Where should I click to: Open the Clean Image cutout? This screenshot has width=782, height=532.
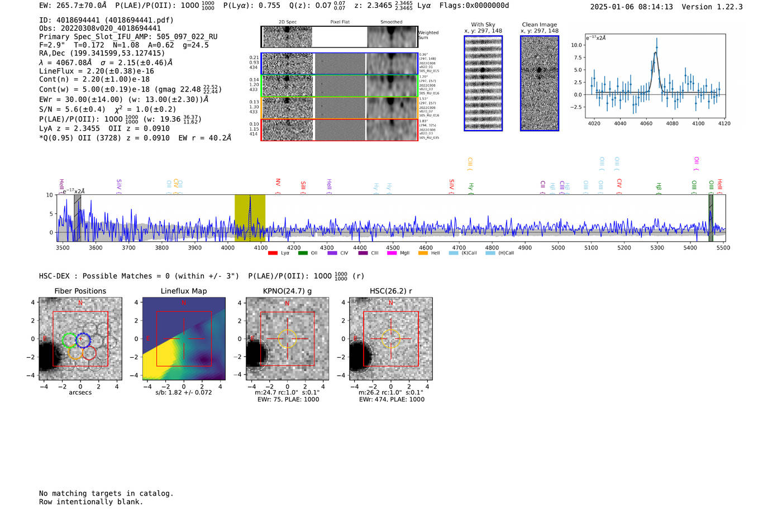(x=540, y=83)
